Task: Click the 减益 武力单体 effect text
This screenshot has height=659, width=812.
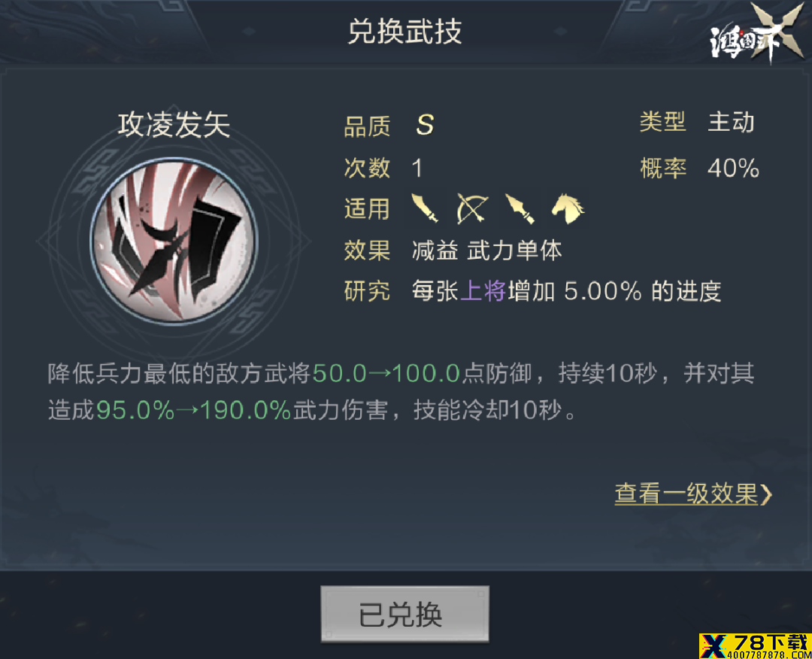Action: pyautogui.click(x=486, y=251)
